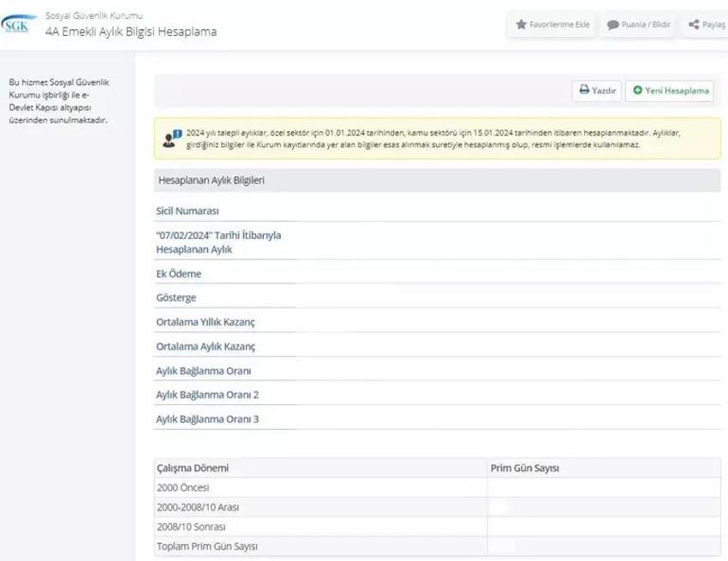This screenshot has height=561, width=728.
Task: Click the info person icon in yellow notice
Action: [172, 139]
